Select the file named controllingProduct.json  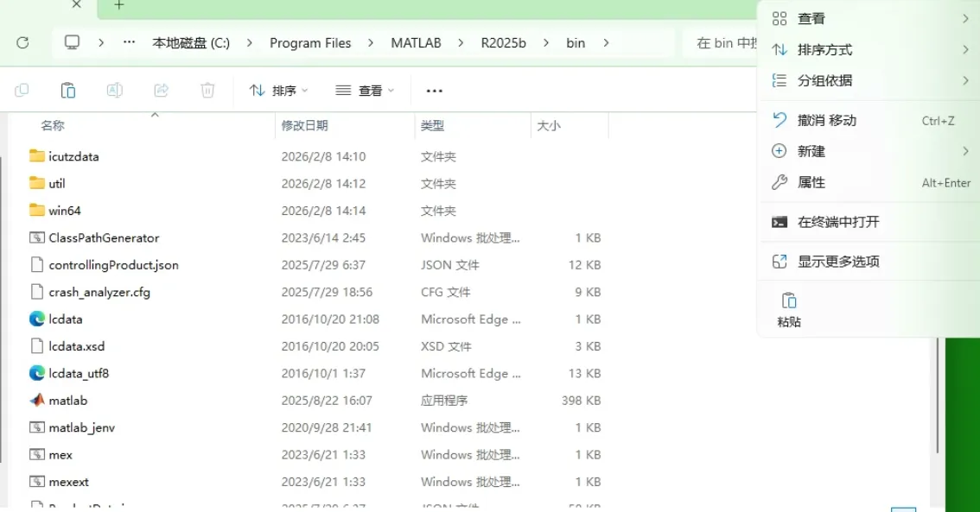pyautogui.click(x=114, y=265)
